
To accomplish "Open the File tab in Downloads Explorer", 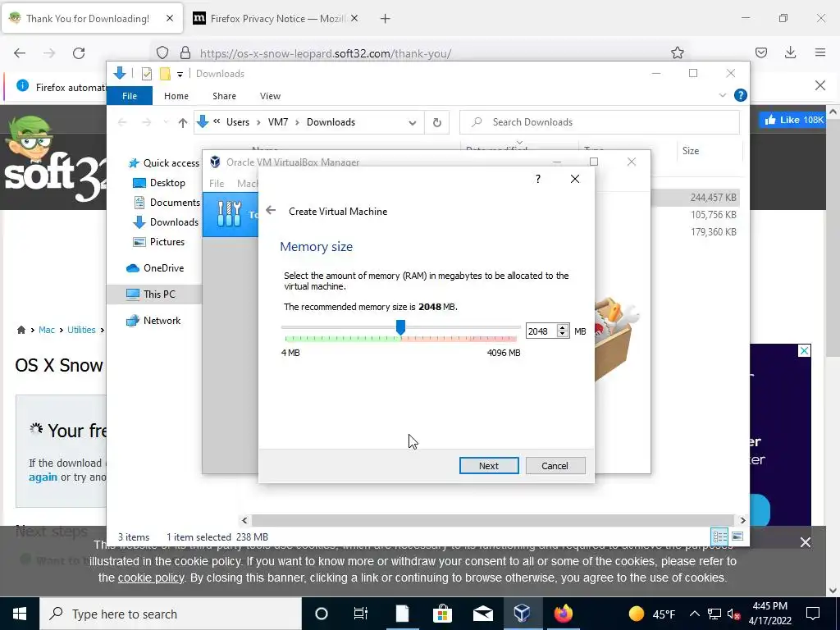I will [130, 96].
